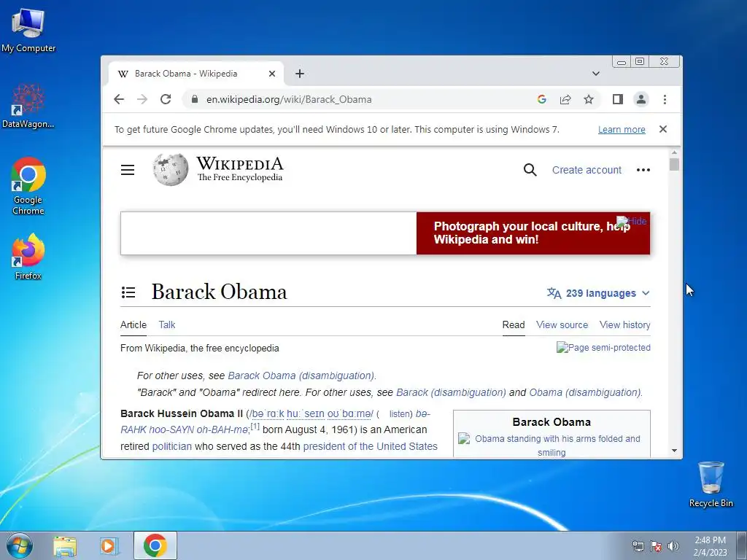Bookmark this page with the star icon
The image size is (747, 560).
(x=589, y=99)
